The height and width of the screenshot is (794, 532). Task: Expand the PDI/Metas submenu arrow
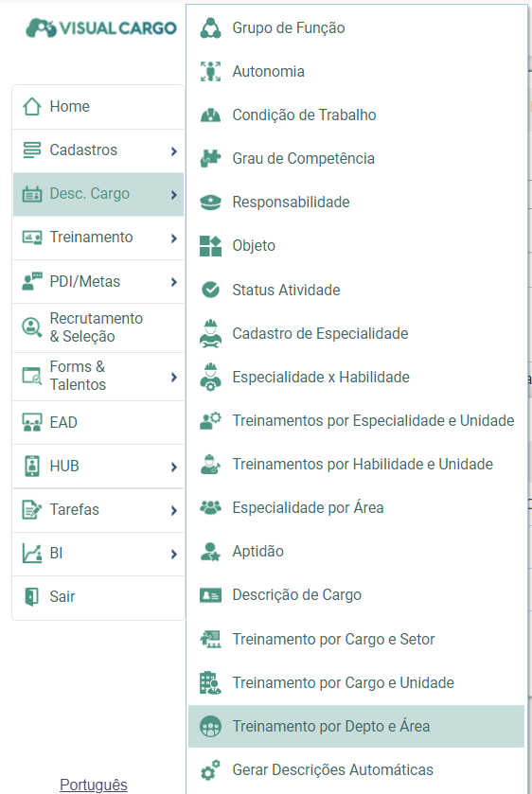[x=174, y=282]
